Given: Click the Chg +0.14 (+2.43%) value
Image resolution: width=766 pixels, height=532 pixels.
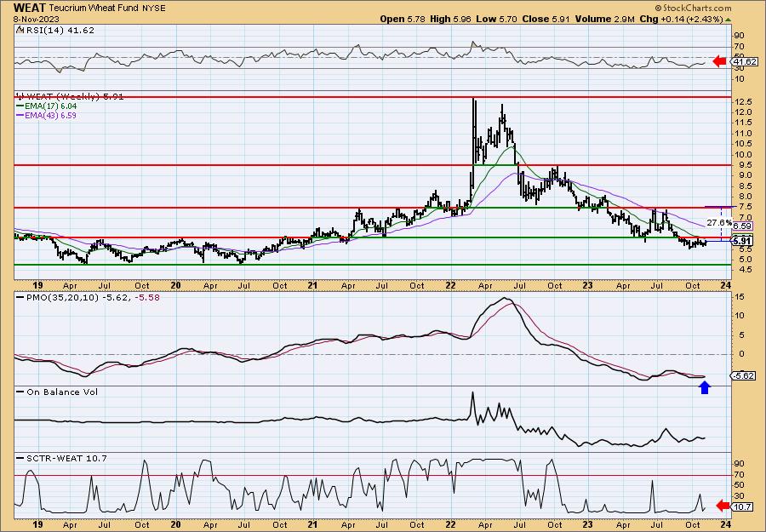Looking at the screenshot, I should [681, 19].
